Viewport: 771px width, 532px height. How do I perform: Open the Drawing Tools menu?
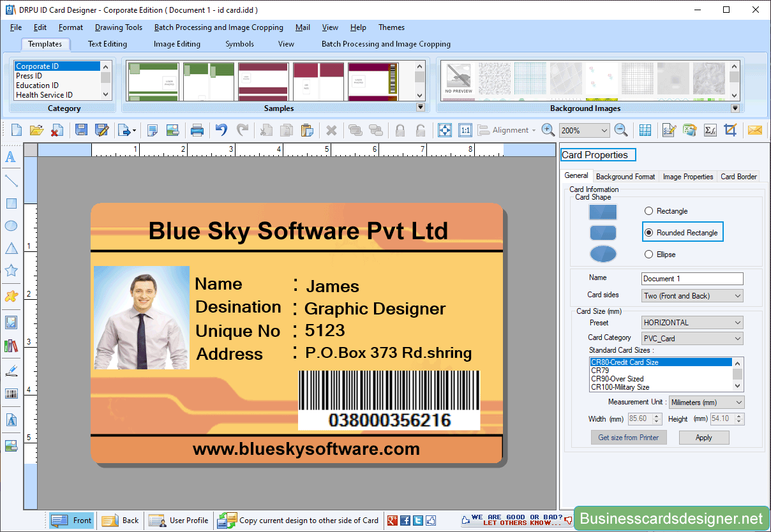pos(119,27)
